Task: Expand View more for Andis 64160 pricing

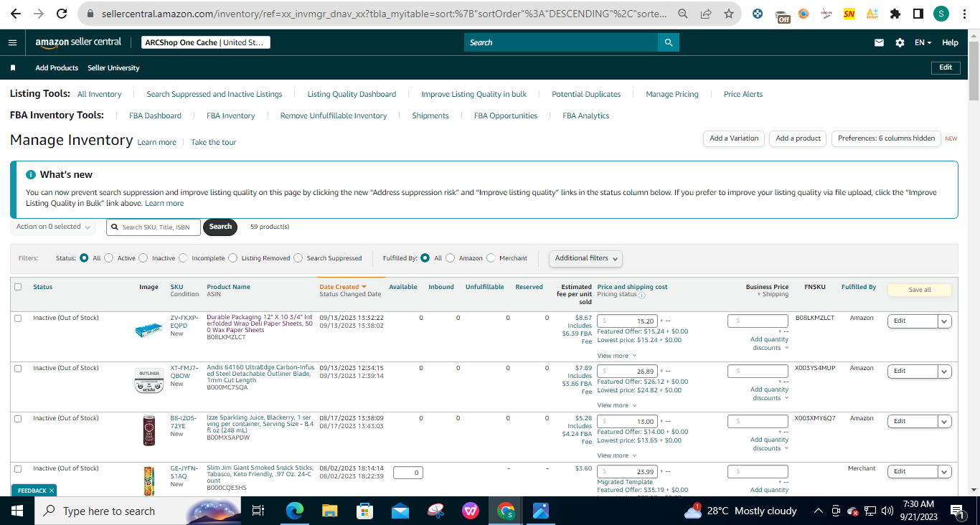Action: pyautogui.click(x=616, y=406)
